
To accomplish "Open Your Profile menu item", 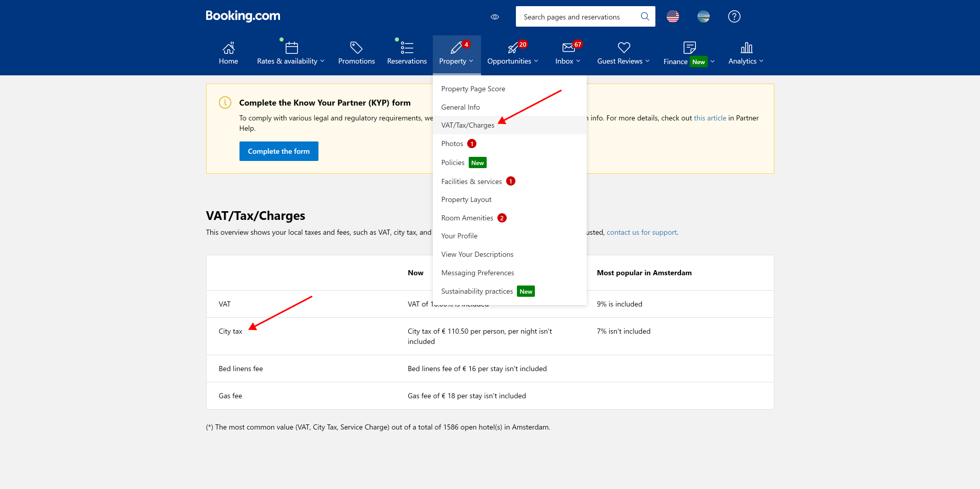I will [510, 236].
